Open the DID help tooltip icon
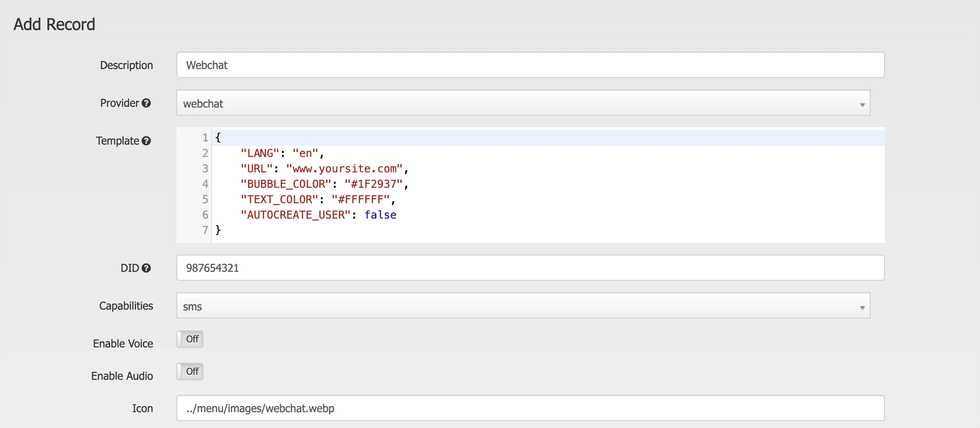The height and width of the screenshot is (428, 980). tap(146, 268)
